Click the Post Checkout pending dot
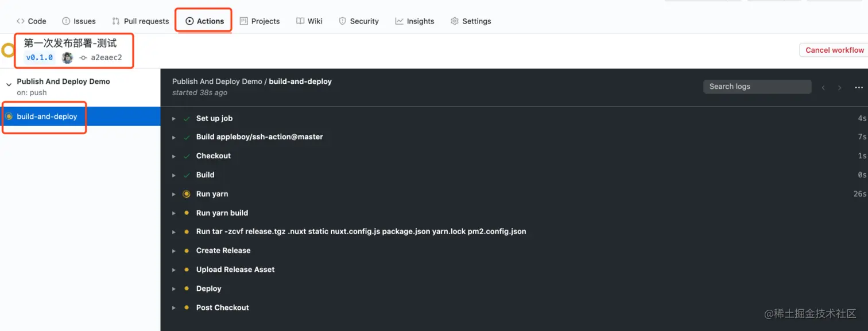868x331 pixels. [x=187, y=307]
